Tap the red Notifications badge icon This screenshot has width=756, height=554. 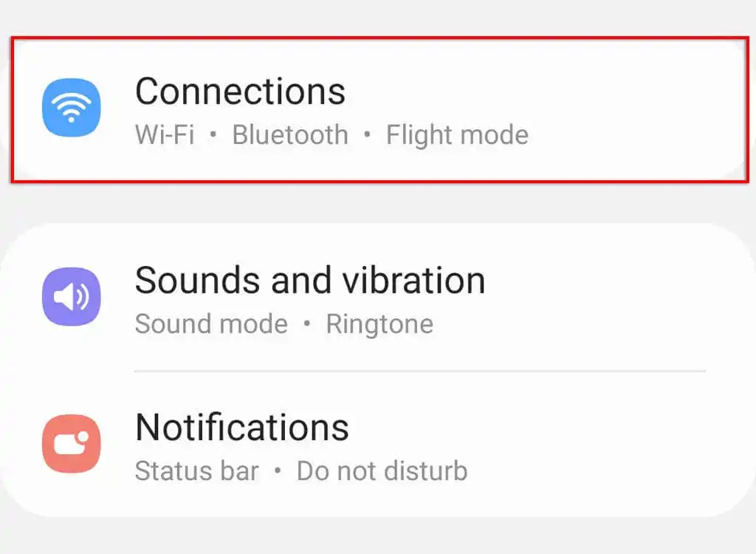point(72,443)
